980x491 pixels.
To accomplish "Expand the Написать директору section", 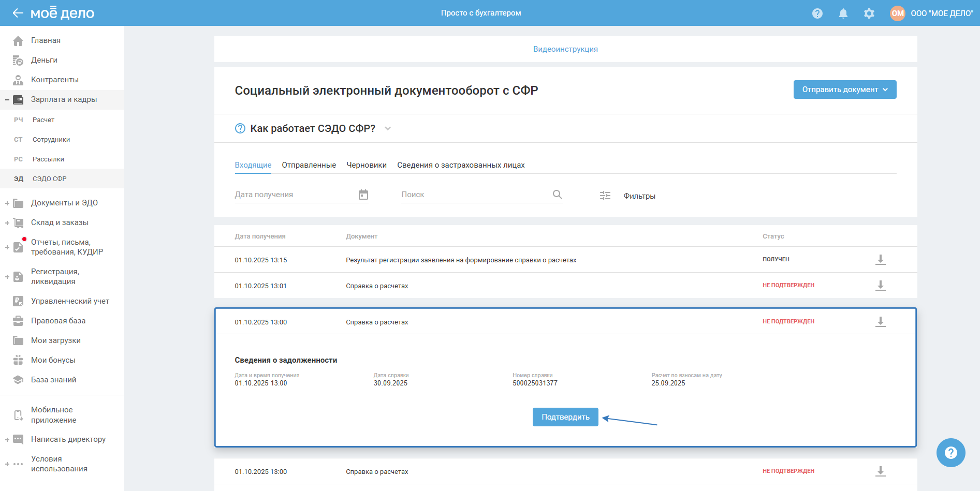I will [x=7, y=440].
